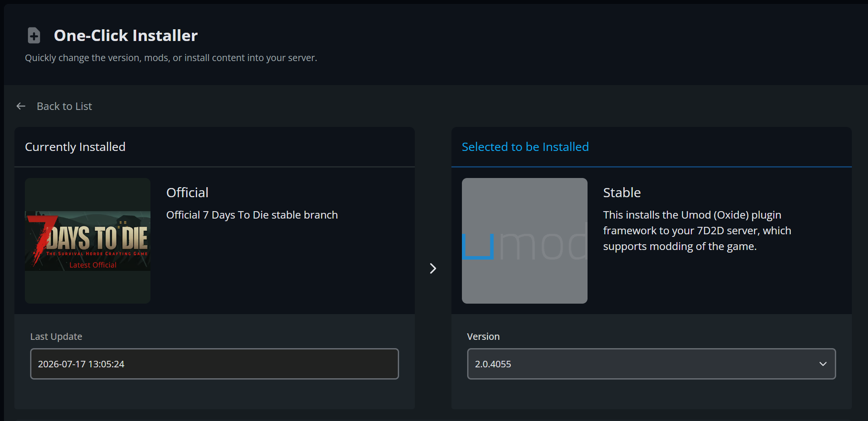Click the back arrow icon
This screenshot has height=421, width=868.
coord(21,106)
